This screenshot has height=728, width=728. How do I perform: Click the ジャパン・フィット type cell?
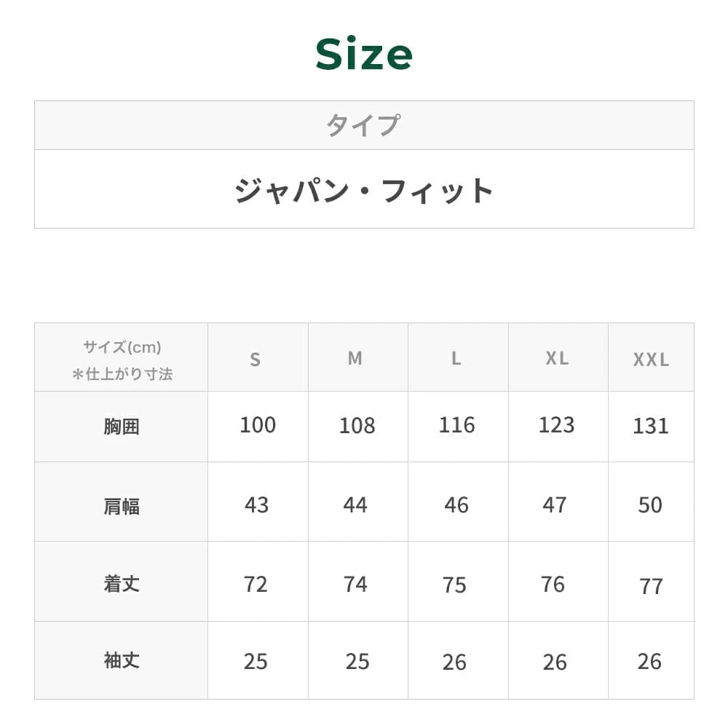pyautogui.click(x=364, y=190)
